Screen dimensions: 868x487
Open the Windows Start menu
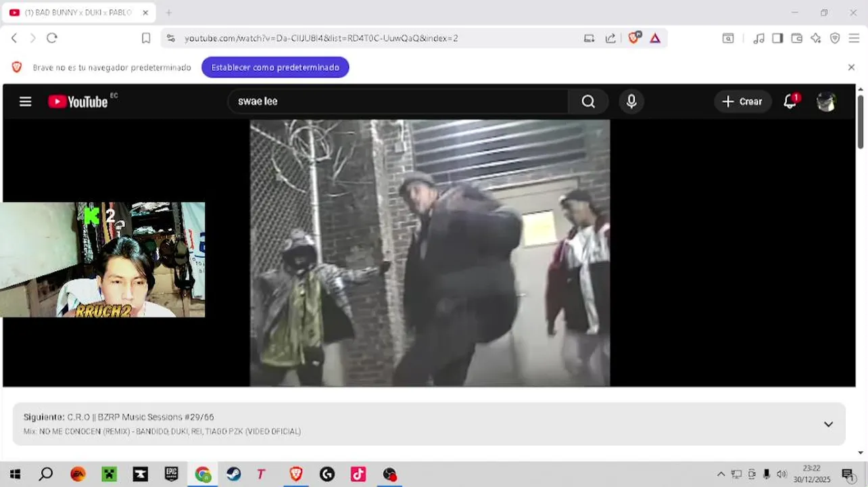[14, 474]
